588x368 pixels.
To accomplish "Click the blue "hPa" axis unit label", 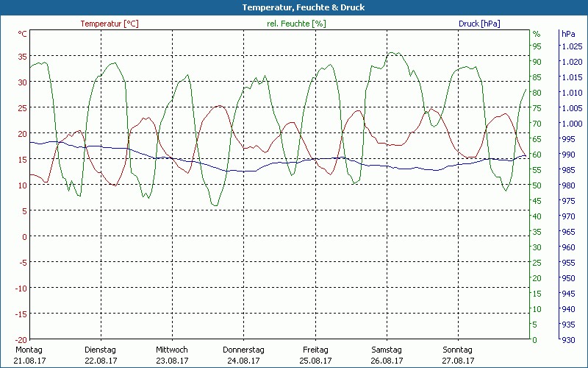I will 568,34.
